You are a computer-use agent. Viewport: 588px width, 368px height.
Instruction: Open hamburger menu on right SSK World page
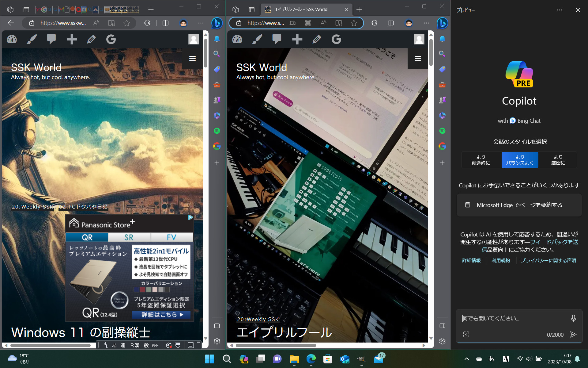418,58
